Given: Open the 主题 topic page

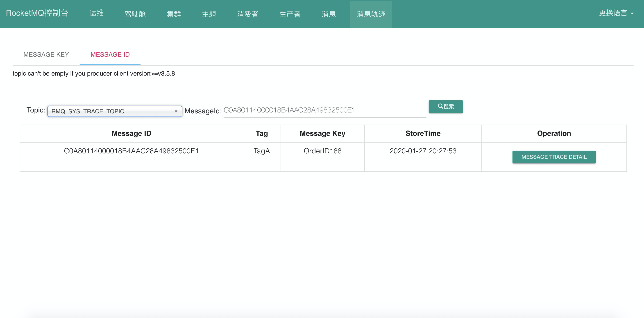Looking at the screenshot, I should (x=209, y=14).
